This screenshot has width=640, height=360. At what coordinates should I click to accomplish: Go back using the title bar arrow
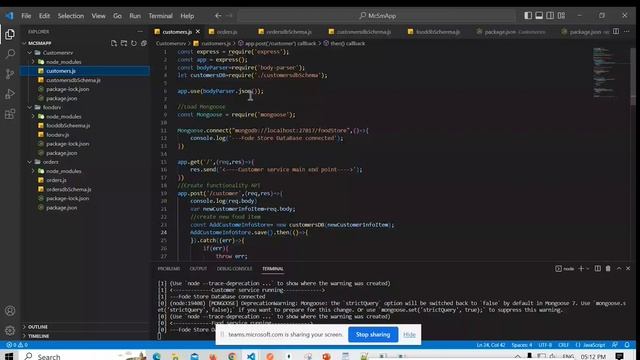point(218,16)
